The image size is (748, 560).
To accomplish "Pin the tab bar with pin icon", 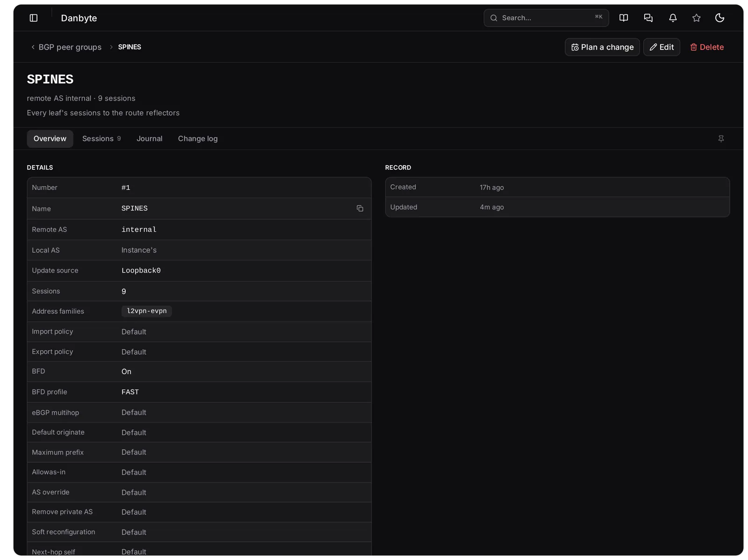I will pyautogui.click(x=721, y=139).
